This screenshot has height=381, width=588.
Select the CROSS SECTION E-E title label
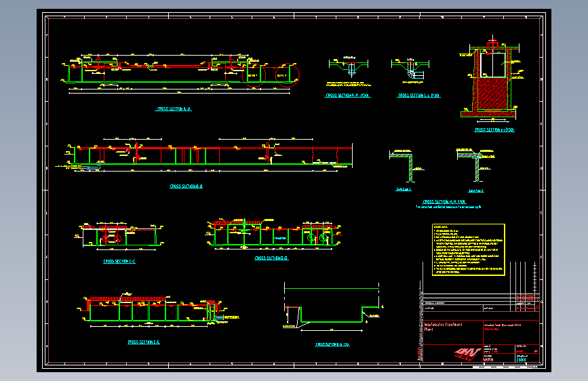144,342
